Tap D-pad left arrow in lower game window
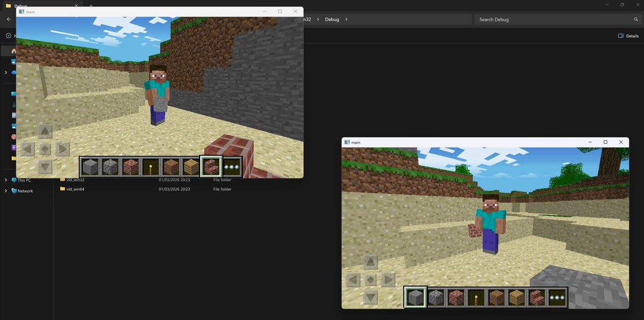Viewport: 644px width, 320px height. pos(353,280)
